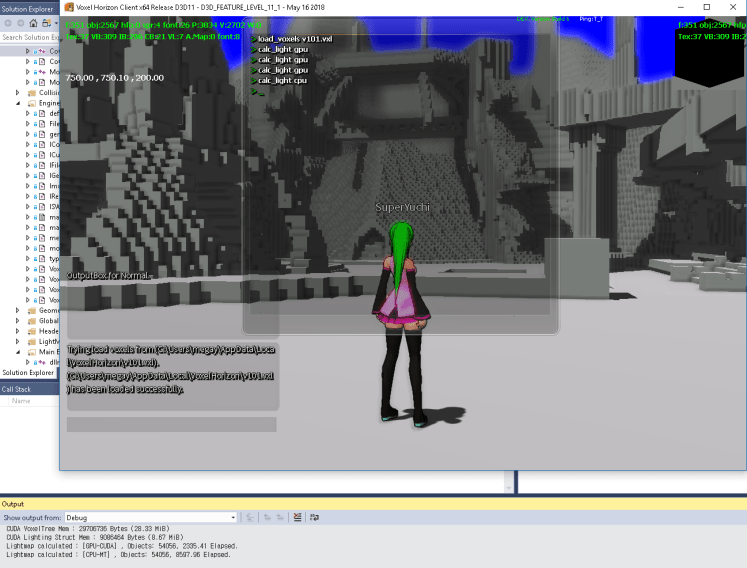Select the 'gen' file under Engine
Screen dimensions: 747x568
click(x=54, y=134)
